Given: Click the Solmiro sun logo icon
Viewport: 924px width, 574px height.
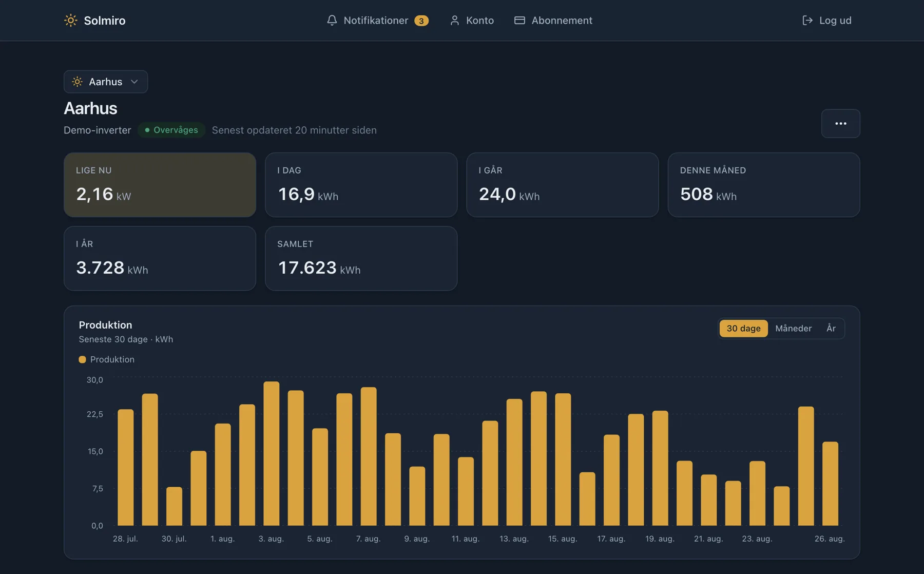Looking at the screenshot, I should click(x=71, y=20).
